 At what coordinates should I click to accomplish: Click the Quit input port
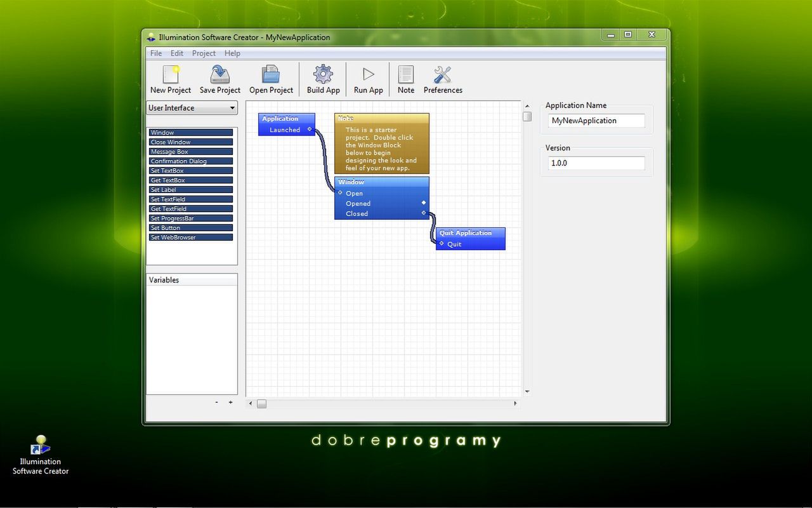click(442, 243)
